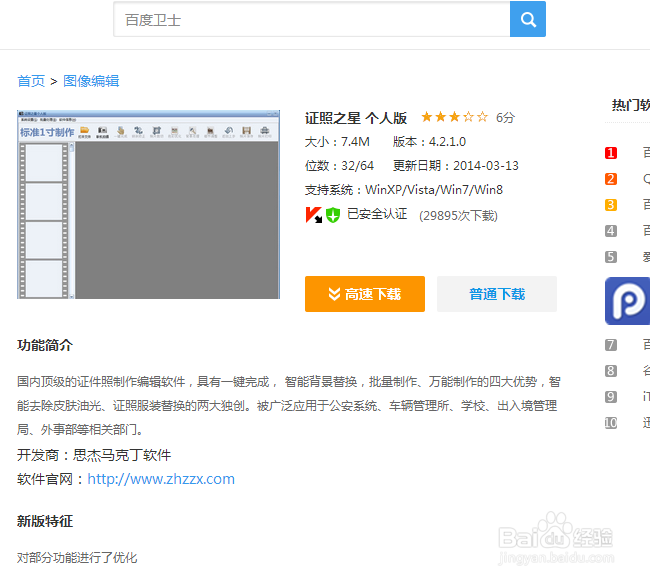Click the blue P app icon in sidebar
This screenshot has height=581, width=650.
tap(628, 301)
